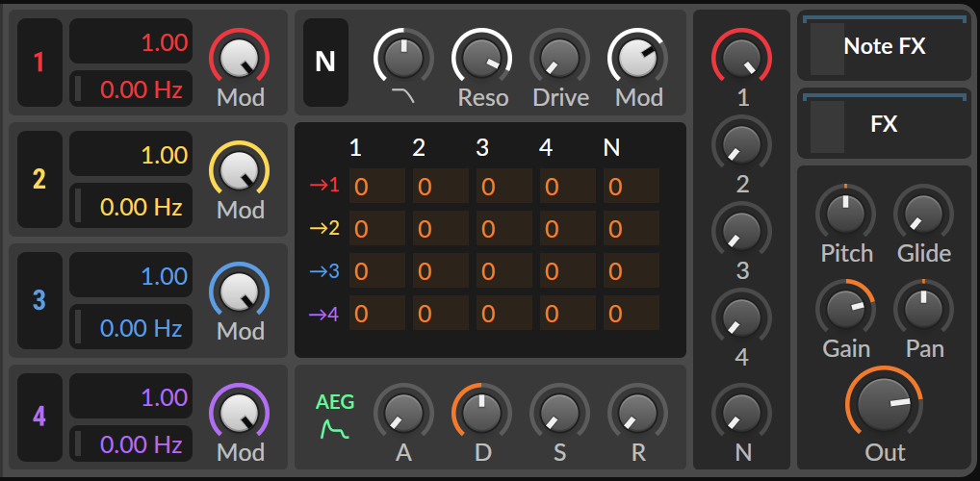The image size is (980, 481).
Task: Click the low-pass filter cutoff knob
Action: [x=403, y=58]
